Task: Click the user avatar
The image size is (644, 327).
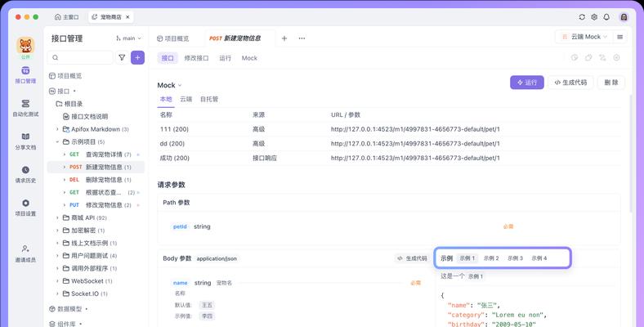Action: tap(624, 17)
